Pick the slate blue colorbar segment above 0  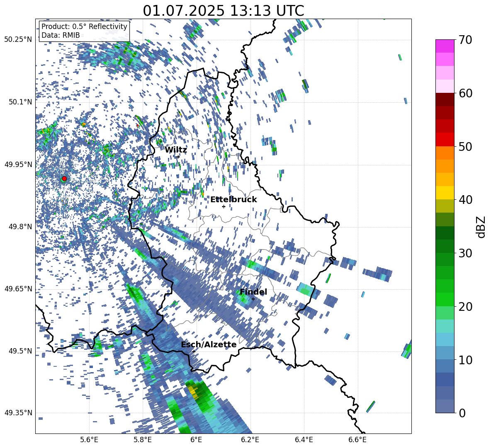tap(445, 406)
